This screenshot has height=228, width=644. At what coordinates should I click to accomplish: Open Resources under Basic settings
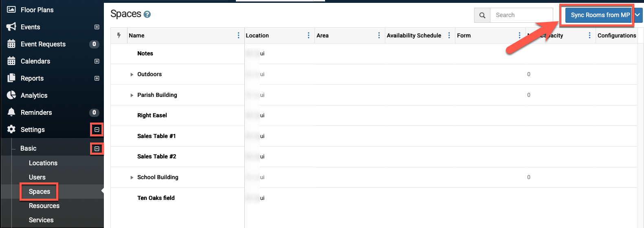coord(44,206)
